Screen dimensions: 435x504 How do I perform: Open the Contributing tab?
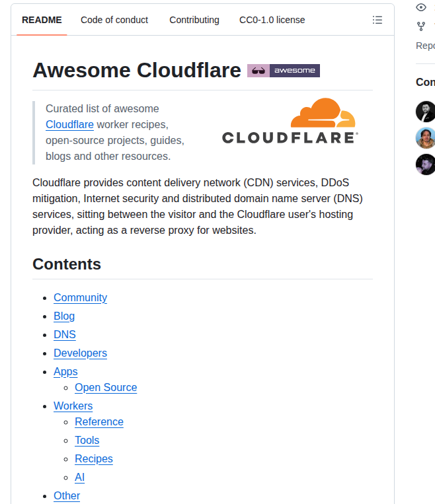click(x=194, y=20)
